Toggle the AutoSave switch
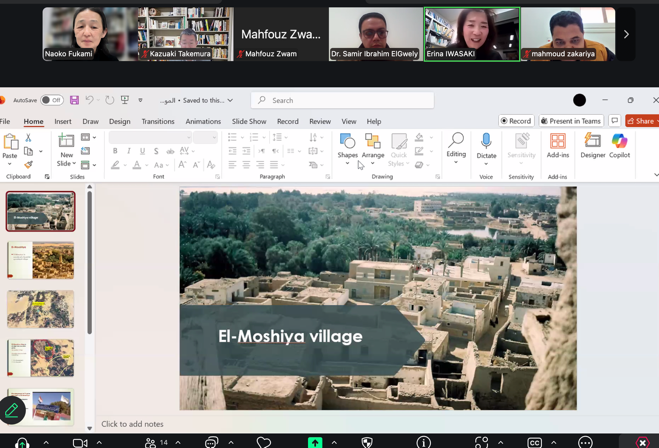The height and width of the screenshot is (448, 659). [x=51, y=100]
